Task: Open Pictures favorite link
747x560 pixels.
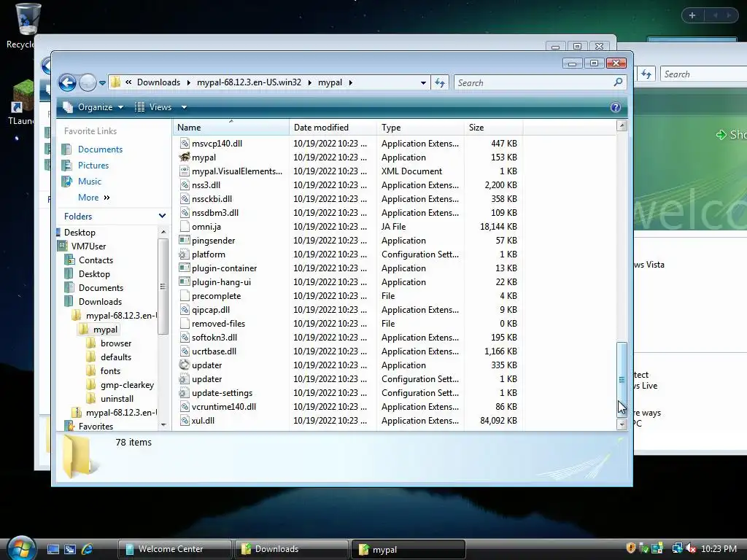Action: pyautogui.click(x=93, y=166)
